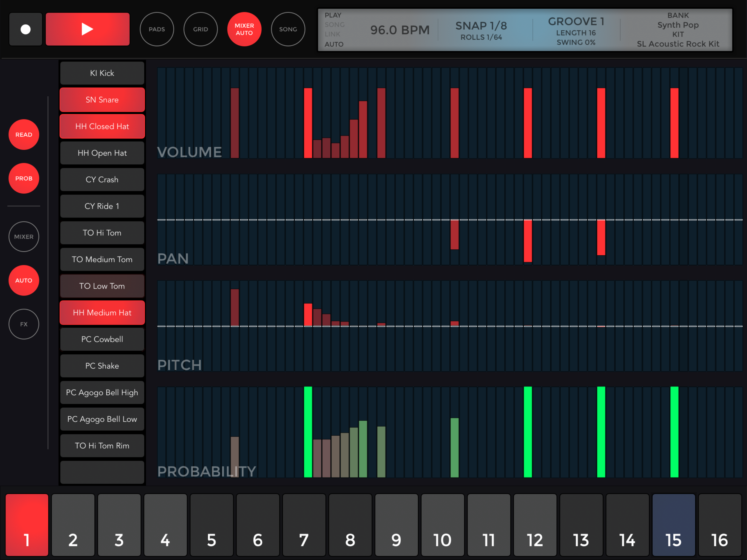Open the PADS view
The width and height of the screenshot is (747, 560).
click(157, 29)
